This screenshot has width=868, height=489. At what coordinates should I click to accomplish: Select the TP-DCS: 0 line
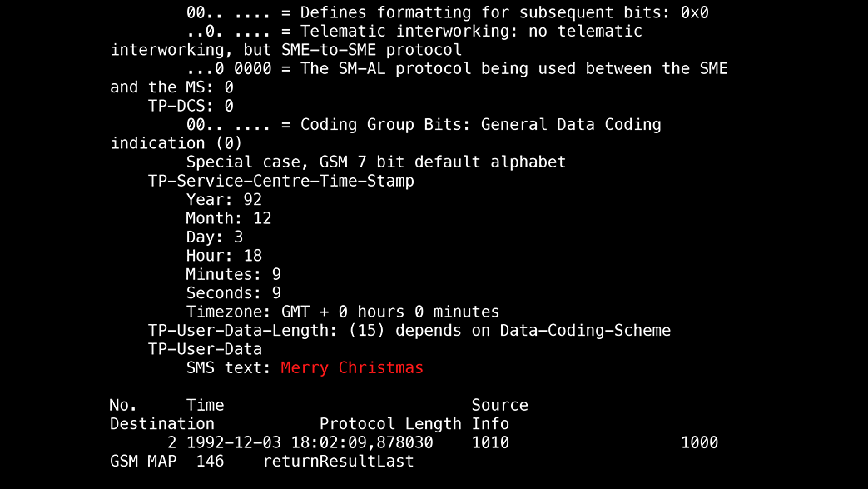tap(191, 106)
